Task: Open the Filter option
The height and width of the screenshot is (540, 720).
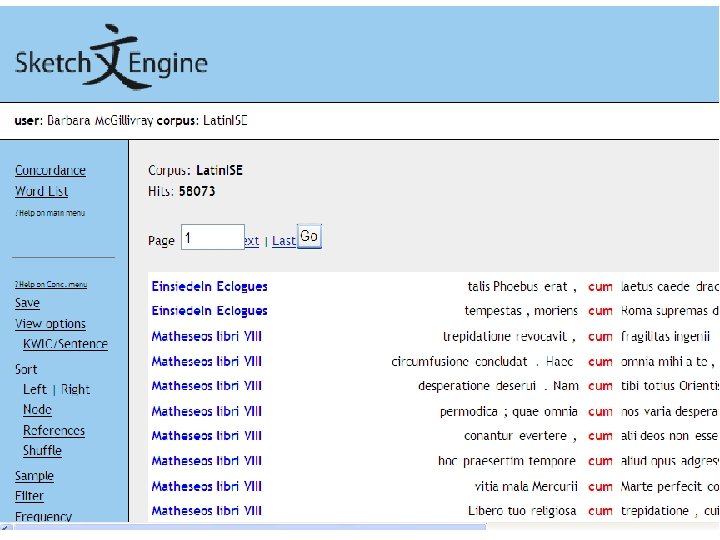Action: (29, 496)
